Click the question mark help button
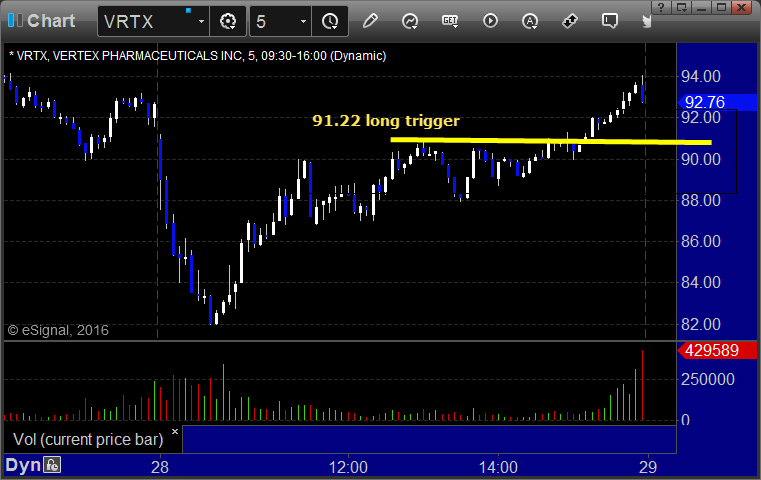 coord(661,7)
